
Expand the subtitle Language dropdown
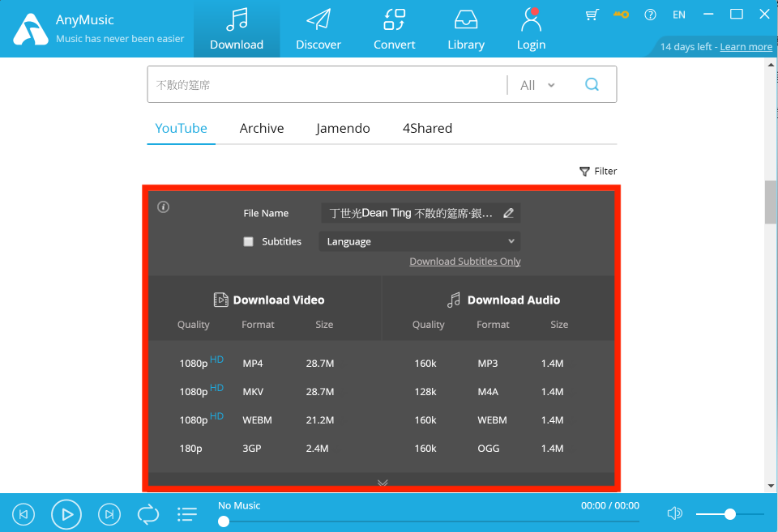[420, 241]
